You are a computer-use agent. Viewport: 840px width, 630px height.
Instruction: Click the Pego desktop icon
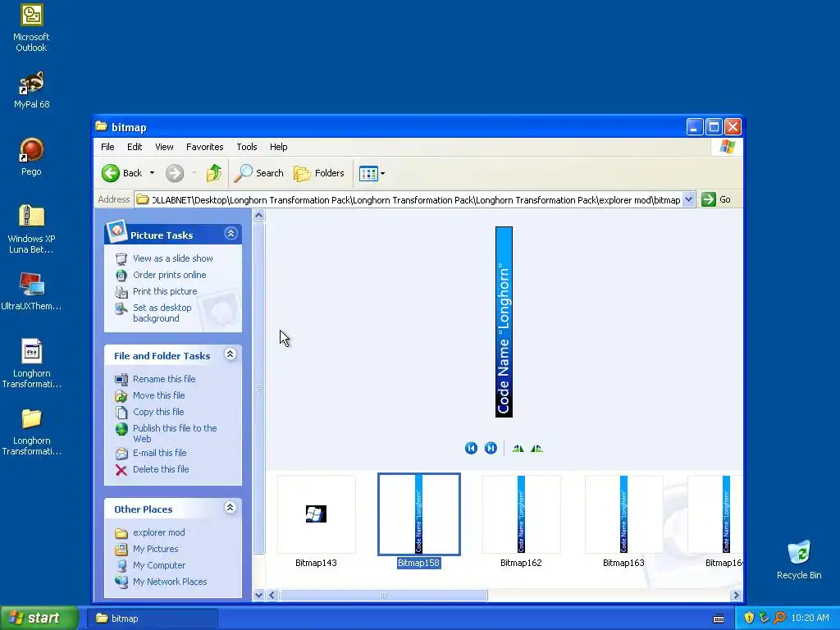(x=32, y=150)
